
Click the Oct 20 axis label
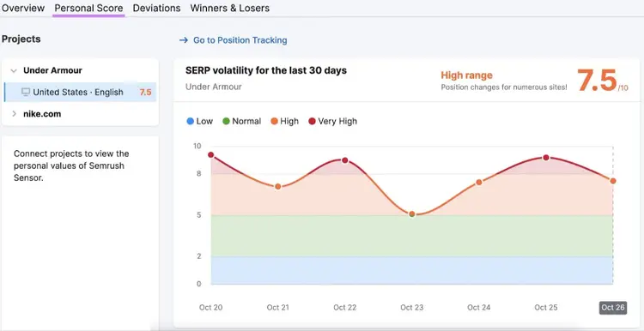point(210,308)
